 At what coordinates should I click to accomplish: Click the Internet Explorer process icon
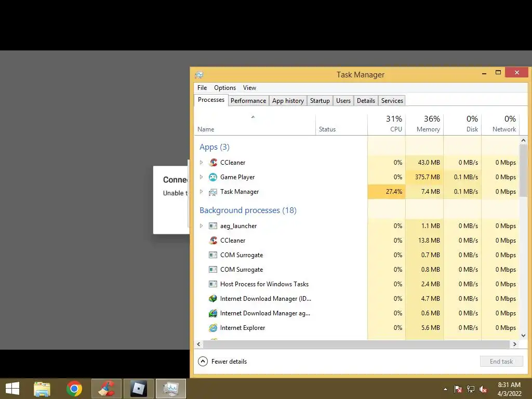coord(213,328)
